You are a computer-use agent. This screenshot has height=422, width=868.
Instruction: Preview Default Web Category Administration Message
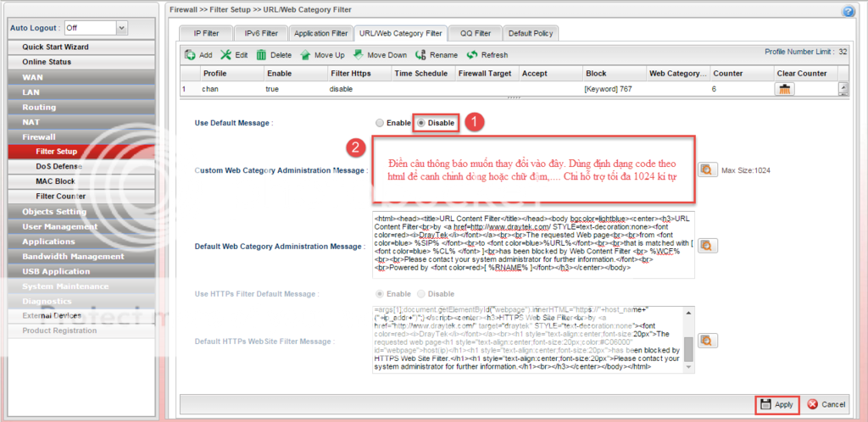pos(707,246)
